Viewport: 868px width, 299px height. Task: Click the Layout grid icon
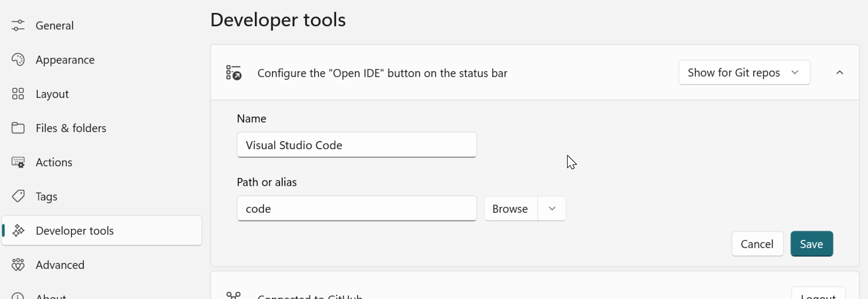click(18, 94)
